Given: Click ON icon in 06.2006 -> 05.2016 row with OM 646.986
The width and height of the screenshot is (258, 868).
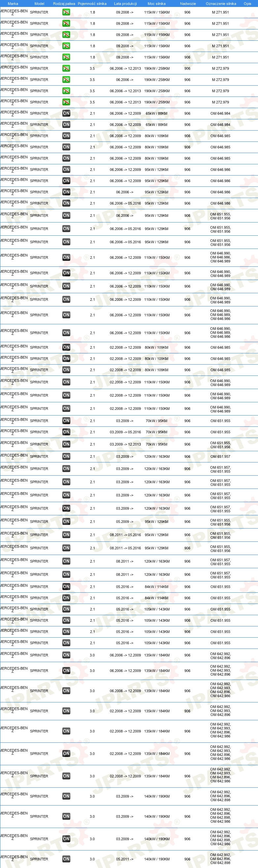Looking at the screenshot, I should [x=66, y=203].
